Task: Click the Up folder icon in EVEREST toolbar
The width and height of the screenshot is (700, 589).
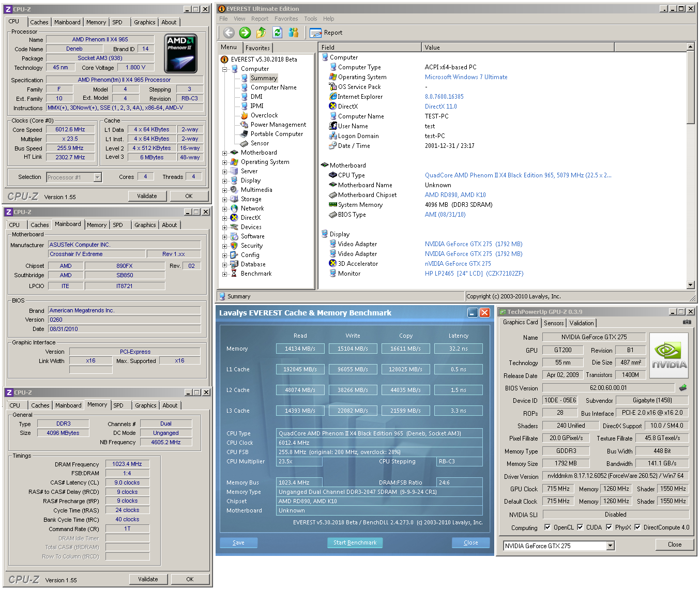Action: pos(261,33)
